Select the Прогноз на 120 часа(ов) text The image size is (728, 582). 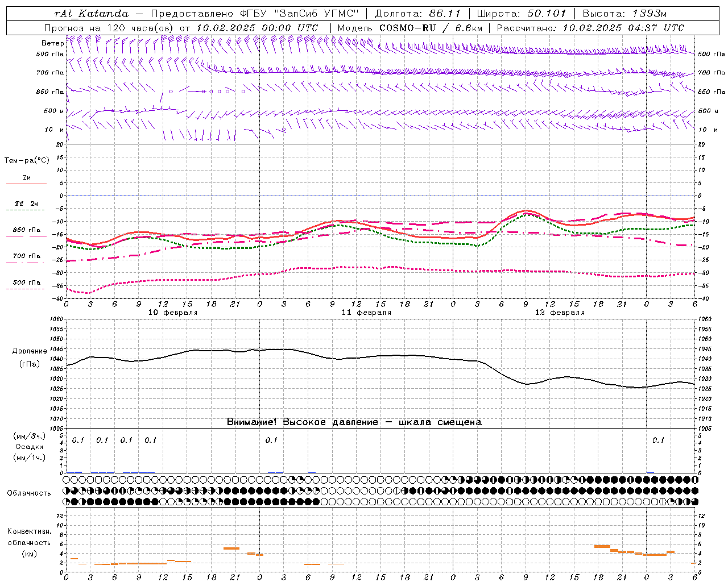pyautogui.click(x=109, y=28)
